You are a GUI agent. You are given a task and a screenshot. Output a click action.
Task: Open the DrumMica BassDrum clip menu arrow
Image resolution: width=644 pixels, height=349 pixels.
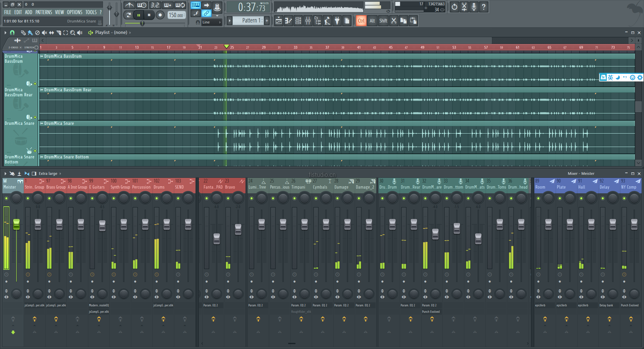[42, 56]
